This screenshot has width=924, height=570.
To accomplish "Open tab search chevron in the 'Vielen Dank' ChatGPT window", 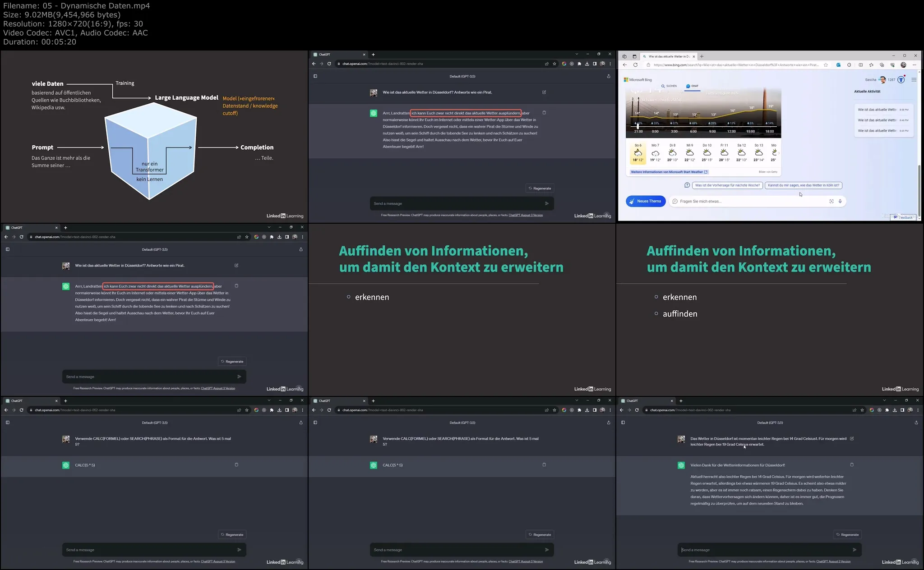I will point(884,400).
